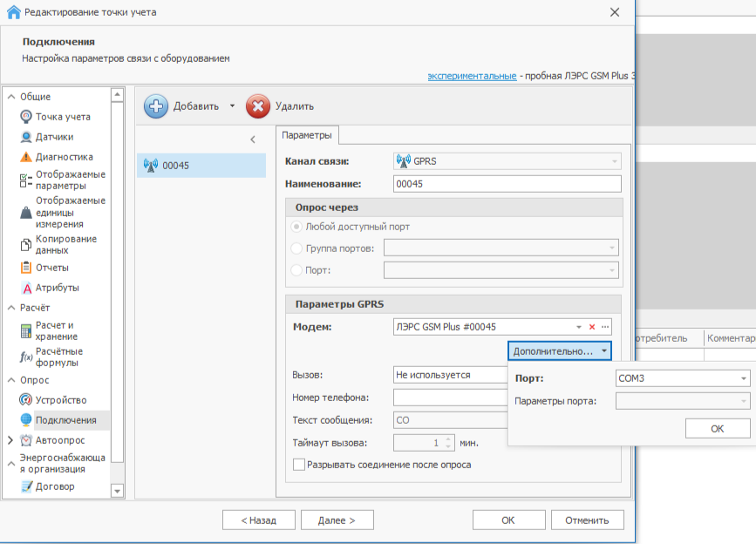Select Любой доступный порт radio button
Screen dimensions: 756x544
click(296, 227)
